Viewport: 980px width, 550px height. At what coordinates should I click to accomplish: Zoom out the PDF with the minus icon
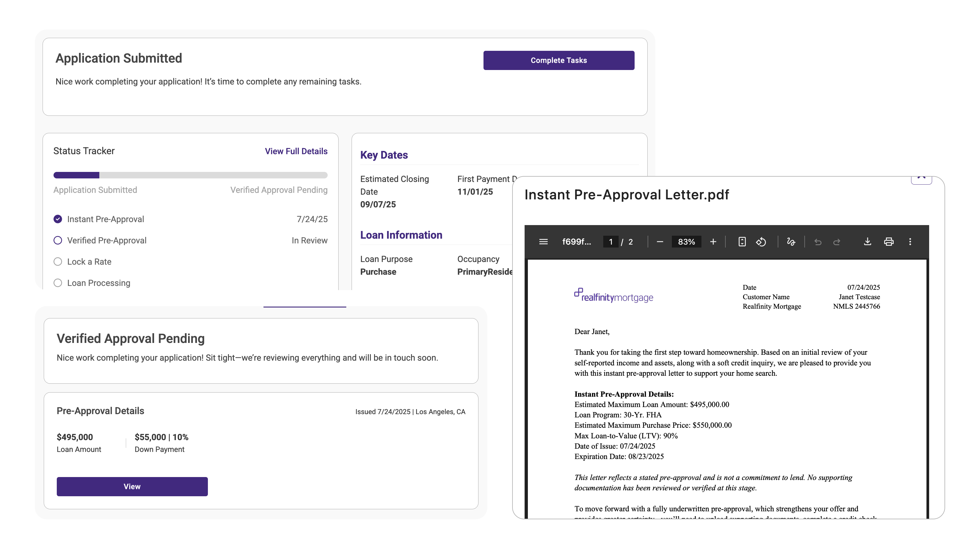(x=660, y=242)
